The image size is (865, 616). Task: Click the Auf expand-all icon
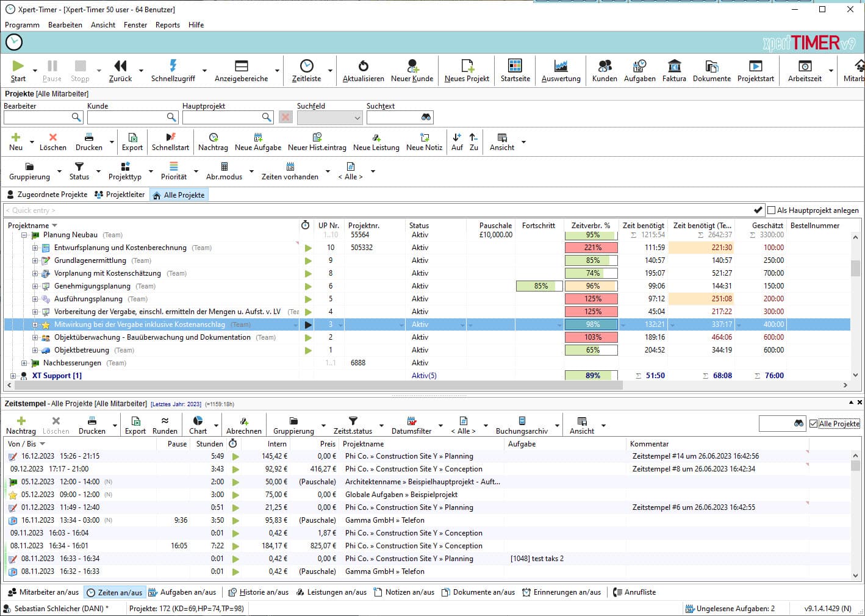tap(457, 141)
